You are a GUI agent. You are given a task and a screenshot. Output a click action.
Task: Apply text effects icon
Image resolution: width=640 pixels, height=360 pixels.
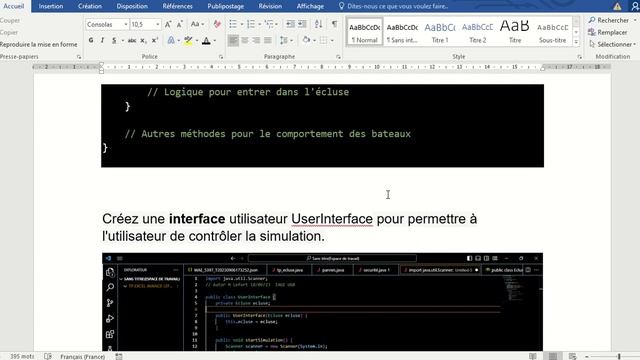pyautogui.click(x=171, y=40)
